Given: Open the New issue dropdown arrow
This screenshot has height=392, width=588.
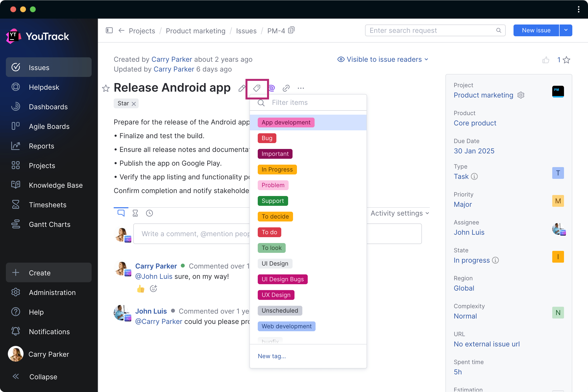Looking at the screenshot, I should pyautogui.click(x=566, y=30).
